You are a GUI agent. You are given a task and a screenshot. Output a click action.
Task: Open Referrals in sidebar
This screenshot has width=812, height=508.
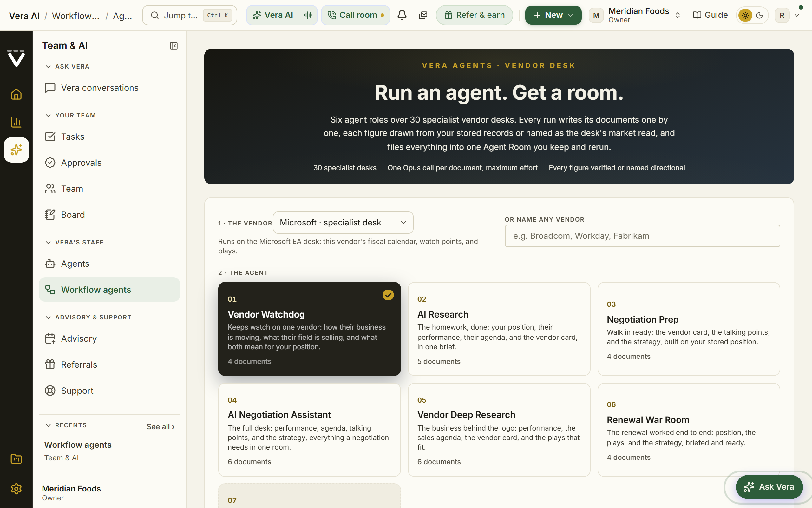click(x=109, y=364)
